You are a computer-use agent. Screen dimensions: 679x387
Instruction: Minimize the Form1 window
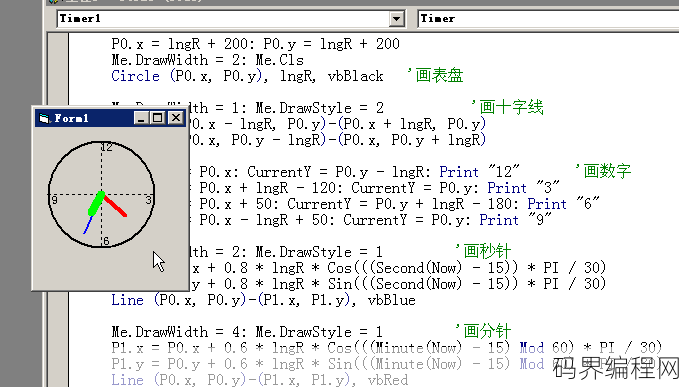(x=140, y=118)
